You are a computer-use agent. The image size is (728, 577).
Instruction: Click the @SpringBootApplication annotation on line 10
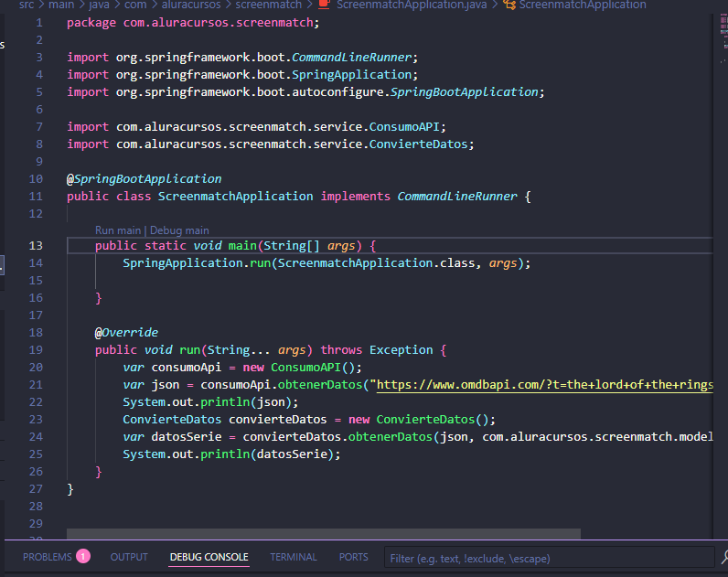click(x=144, y=179)
